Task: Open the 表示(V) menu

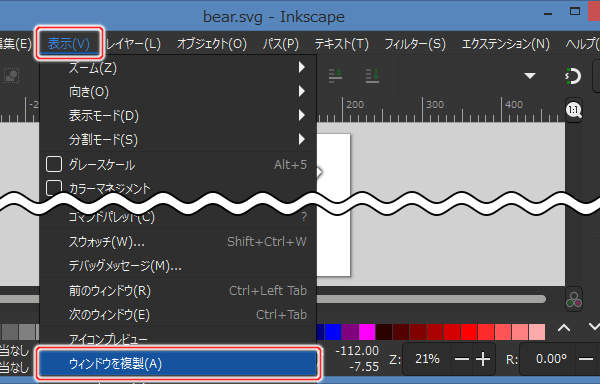Action: (68, 44)
